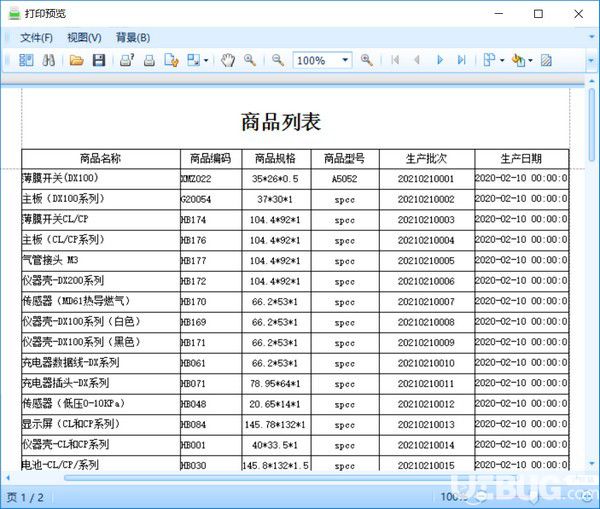Click the 商品列表 report title
This screenshot has width=600, height=509.
coord(281,122)
